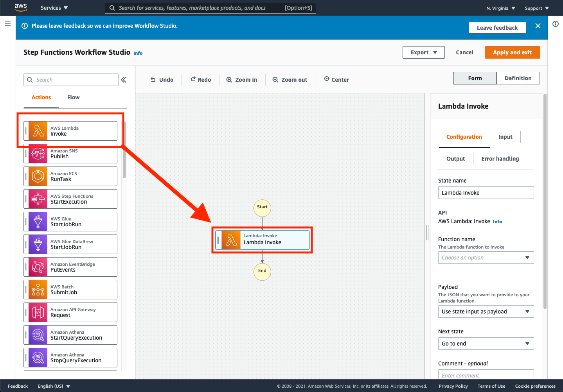This screenshot has height=392, width=563.
Task: Collapse the actions panel with double chevron
Action: [x=124, y=80]
